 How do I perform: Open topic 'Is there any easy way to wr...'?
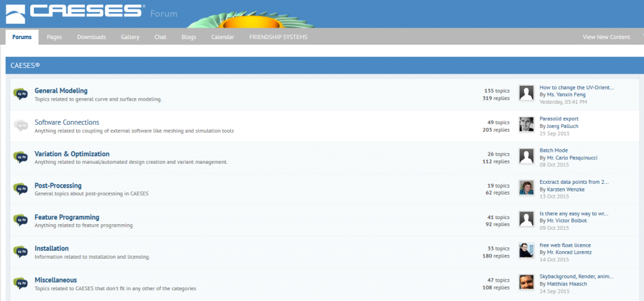574,213
